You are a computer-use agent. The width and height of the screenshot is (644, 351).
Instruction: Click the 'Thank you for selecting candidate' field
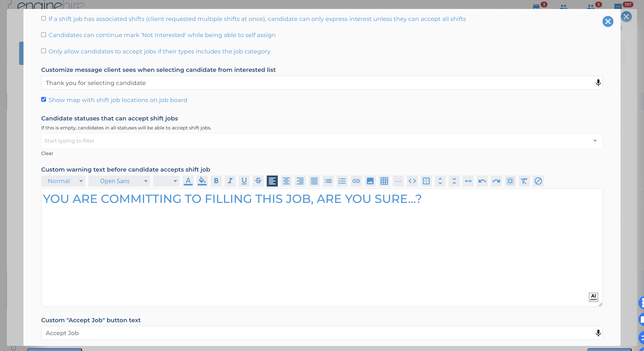(x=322, y=83)
